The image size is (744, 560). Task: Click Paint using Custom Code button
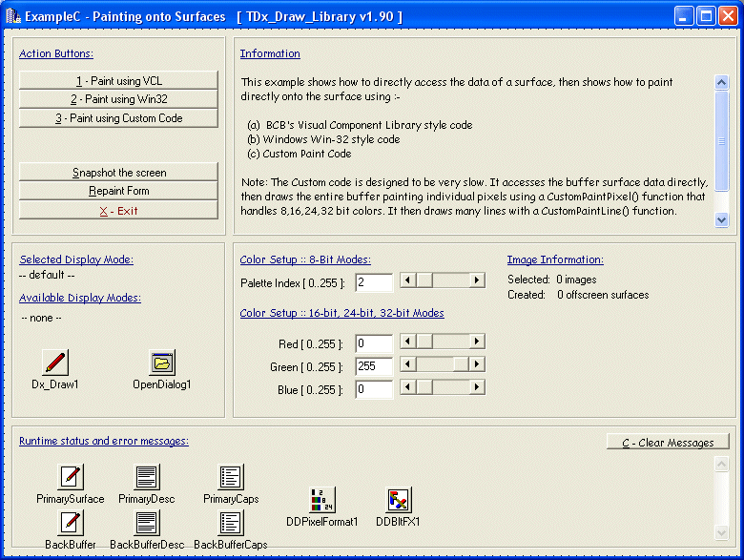point(118,118)
